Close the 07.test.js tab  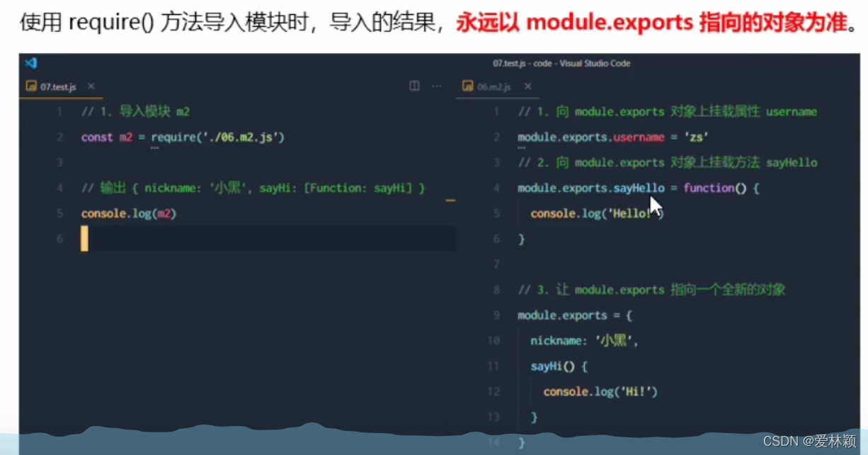tap(91, 86)
